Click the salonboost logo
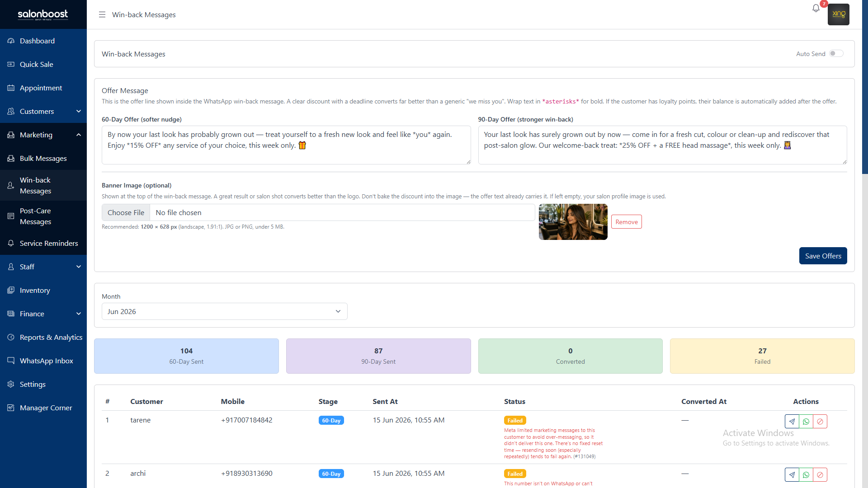The height and width of the screenshot is (488, 868). [x=43, y=14]
